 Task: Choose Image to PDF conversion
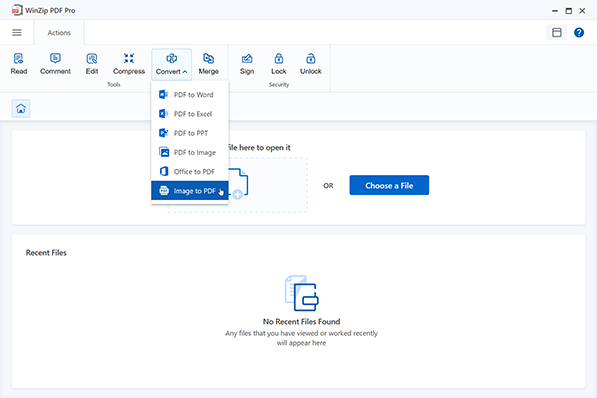point(190,190)
